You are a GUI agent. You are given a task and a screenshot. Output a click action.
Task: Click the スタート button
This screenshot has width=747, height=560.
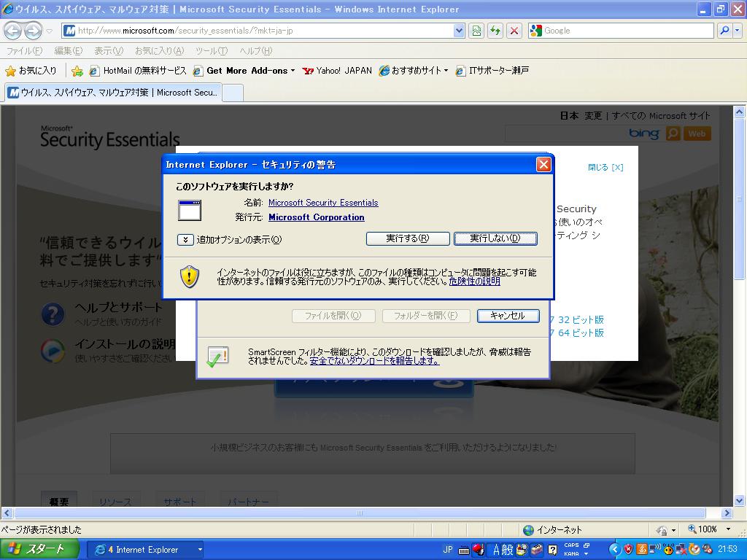(39, 549)
